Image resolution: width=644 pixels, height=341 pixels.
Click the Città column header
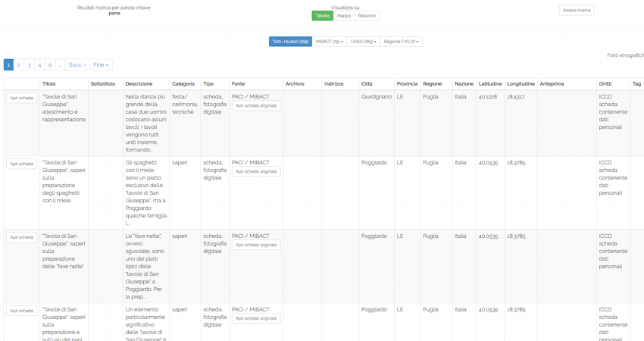click(x=367, y=84)
